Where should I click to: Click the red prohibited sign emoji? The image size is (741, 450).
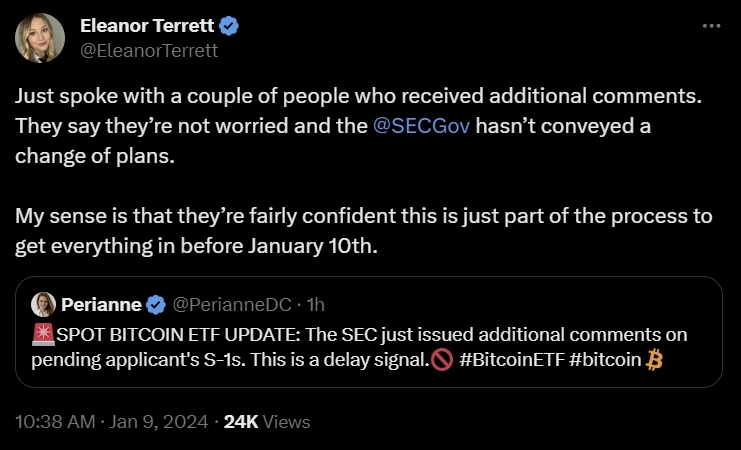click(443, 361)
